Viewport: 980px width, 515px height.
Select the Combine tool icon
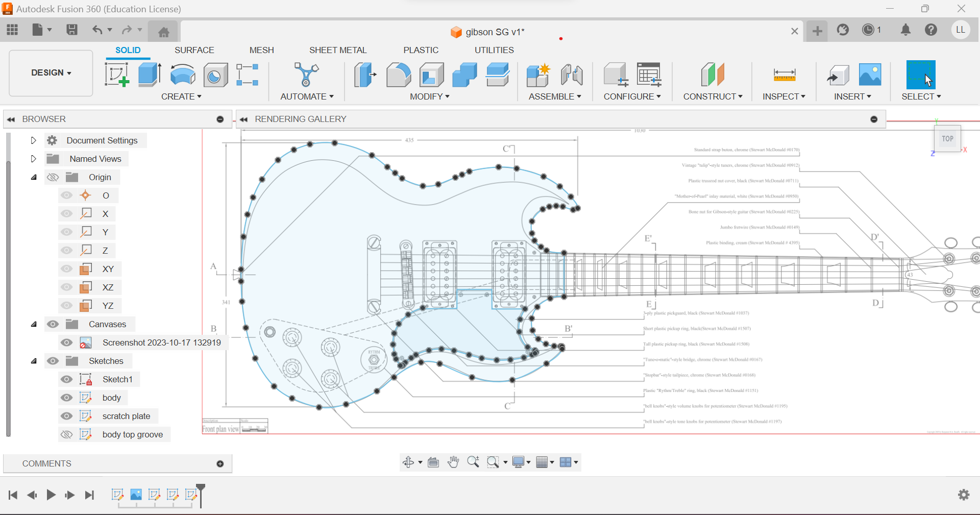pos(464,75)
